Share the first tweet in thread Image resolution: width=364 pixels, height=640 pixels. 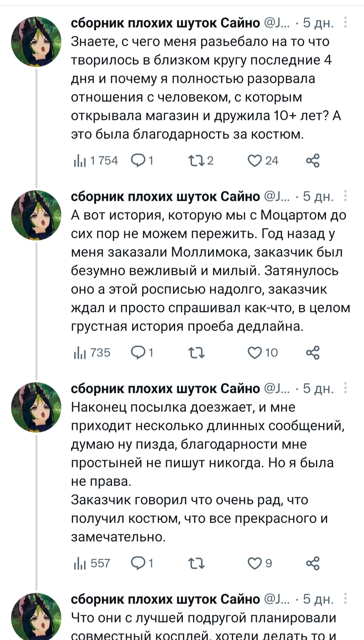[x=312, y=161]
